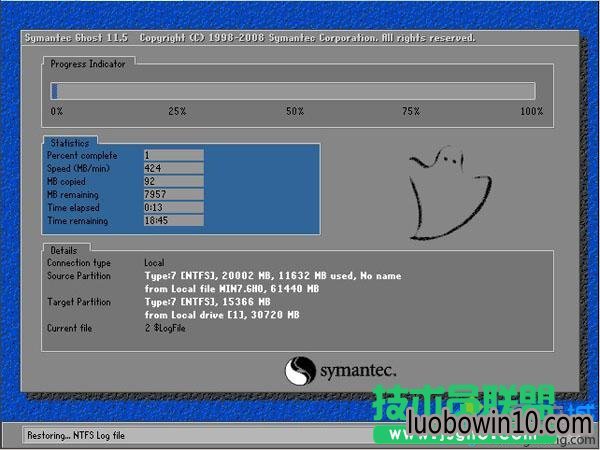Click the 0% progress scale marker
Viewport: 600px width, 450px height.
tap(57, 111)
